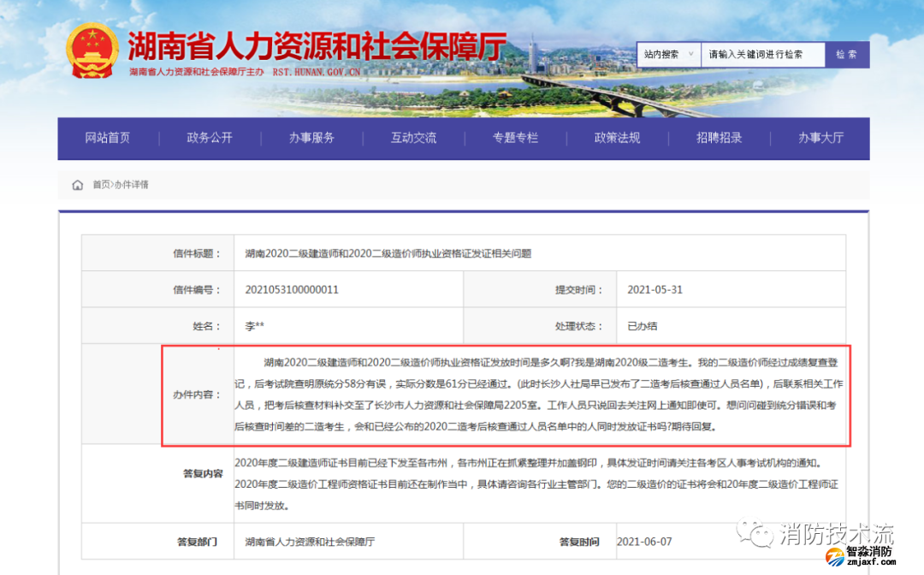This screenshot has height=575, width=924.
Task: Click the 首页 breadcrumb link
Action: pyautogui.click(x=101, y=185)
